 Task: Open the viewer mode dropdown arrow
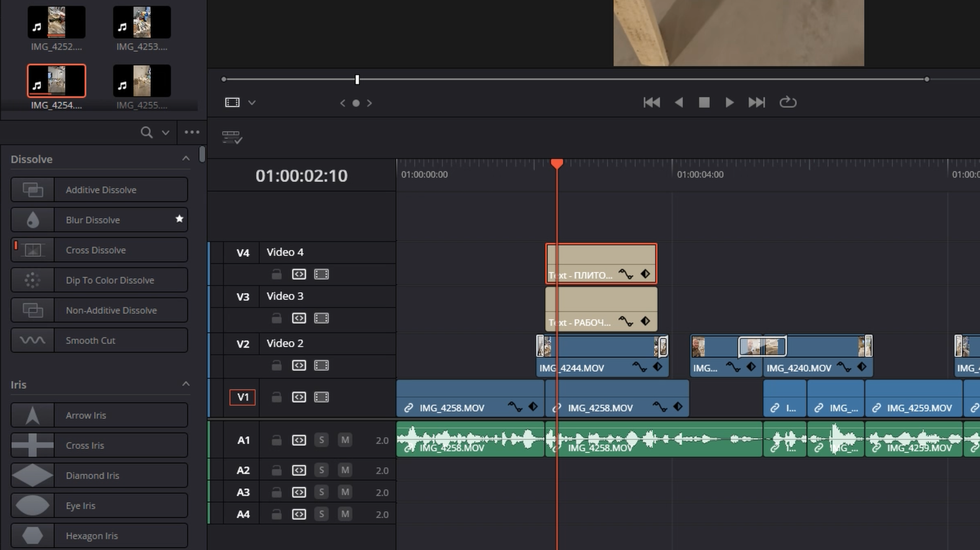pos(252,103)
